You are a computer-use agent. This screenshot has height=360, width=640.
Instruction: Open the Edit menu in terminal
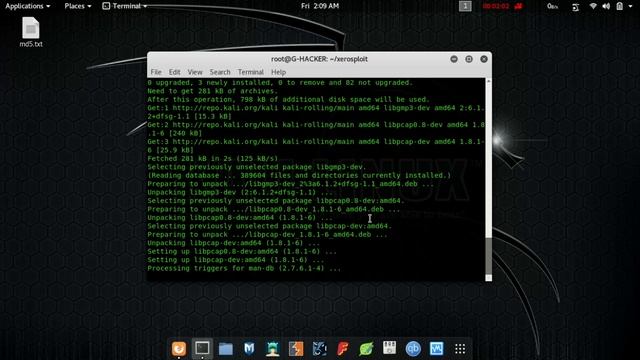point(174,72)
